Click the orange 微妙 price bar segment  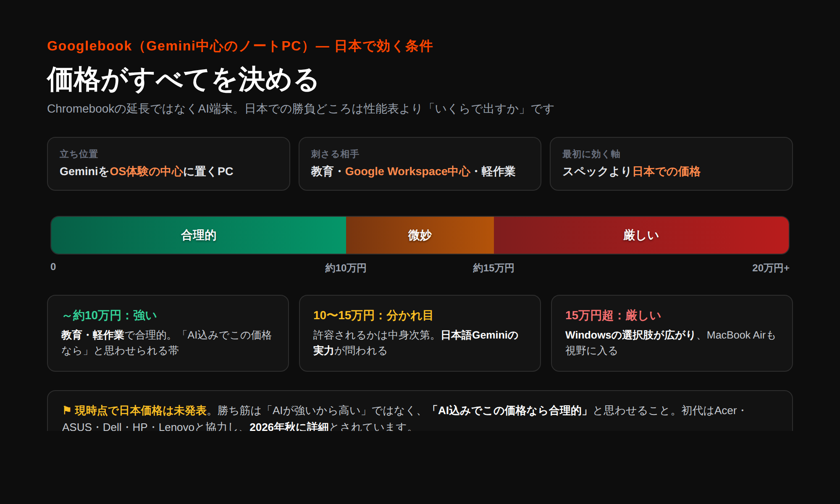(x=420, y=235)
